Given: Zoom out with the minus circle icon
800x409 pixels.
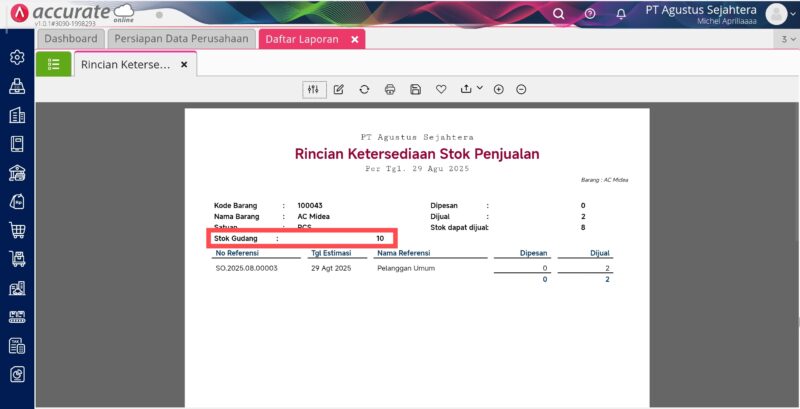Looking at the screenshot, I should click(x=521, y=89).
